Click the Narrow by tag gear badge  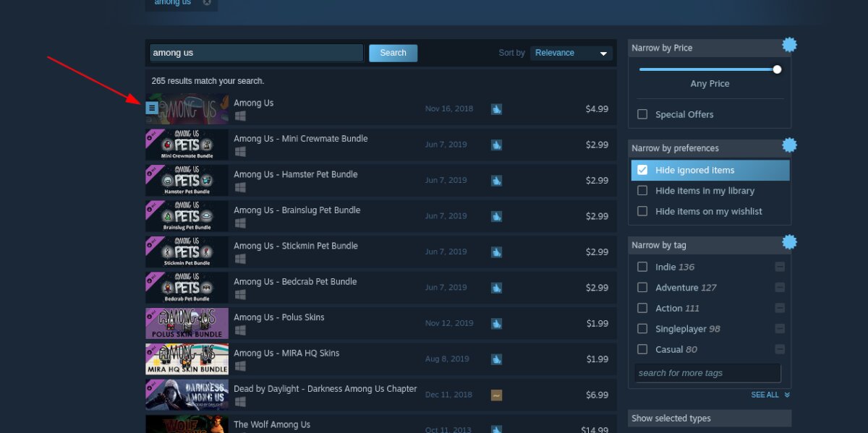pos(789,241)
